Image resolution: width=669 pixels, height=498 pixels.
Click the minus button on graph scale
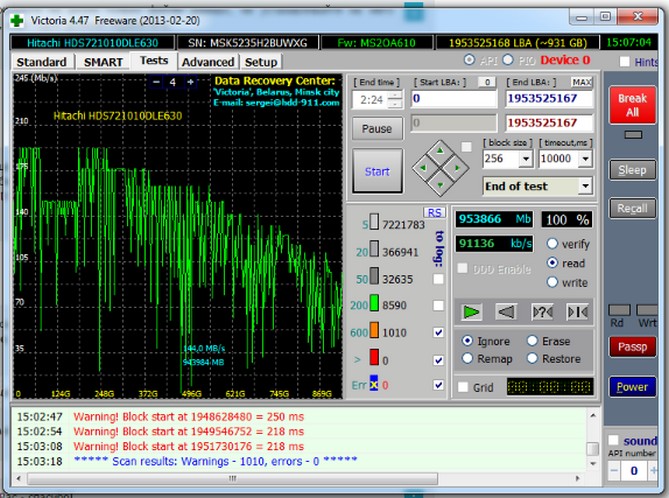156,82
